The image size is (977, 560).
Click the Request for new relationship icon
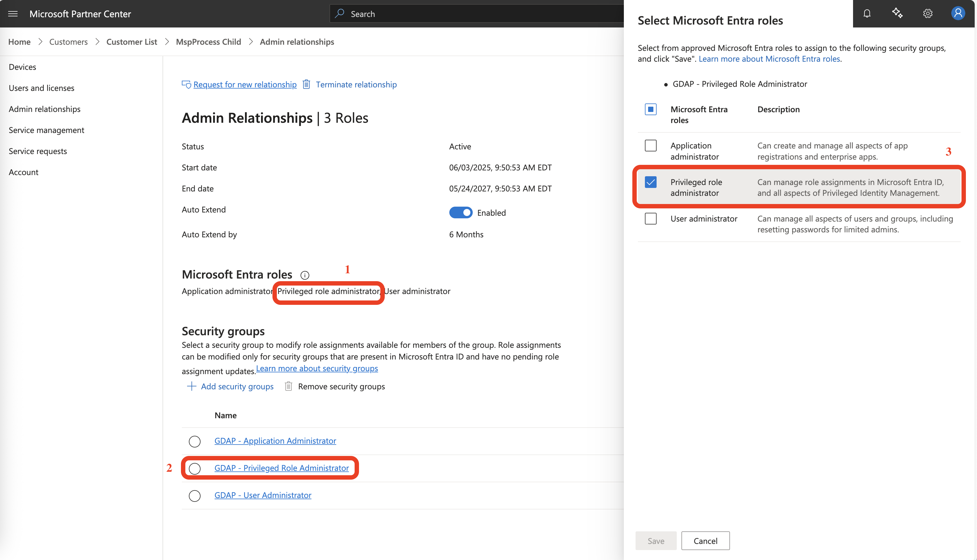tap(187, 84)
